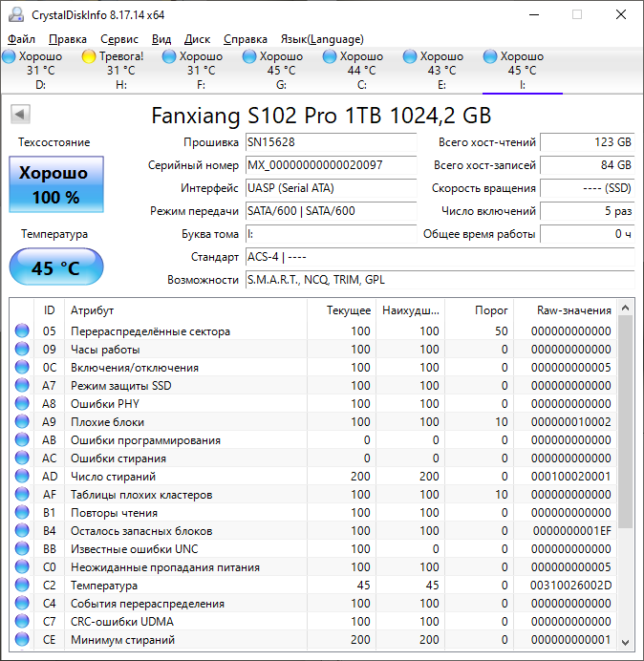
Task: Open the Файл menu
Action: click(x=21, y=39)
